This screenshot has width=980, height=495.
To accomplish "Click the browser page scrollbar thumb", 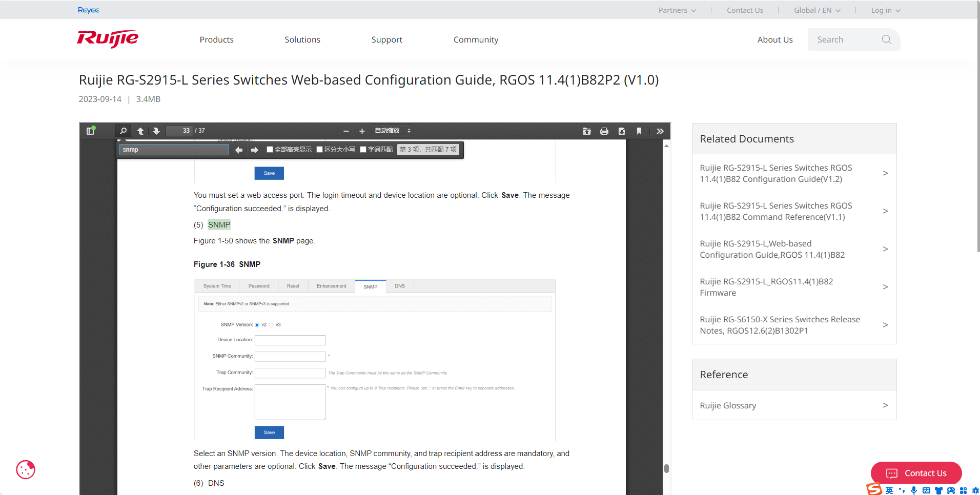I will 978,126.
